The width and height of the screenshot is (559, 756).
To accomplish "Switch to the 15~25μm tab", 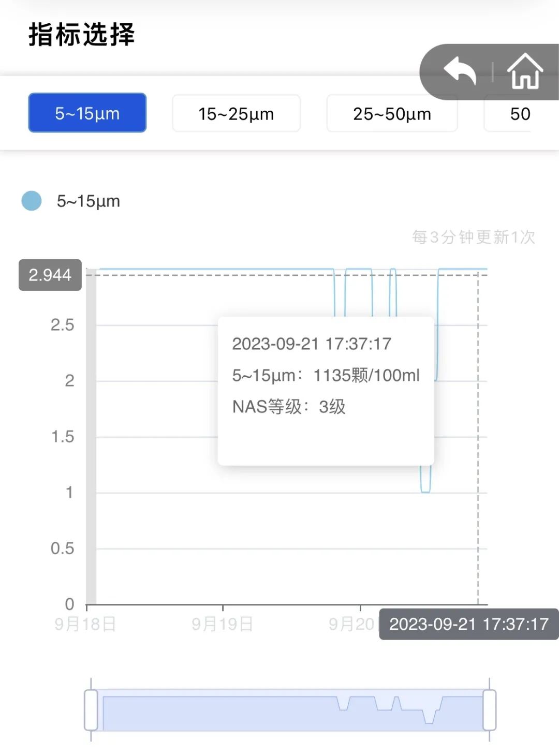I will tap(236, 114).
